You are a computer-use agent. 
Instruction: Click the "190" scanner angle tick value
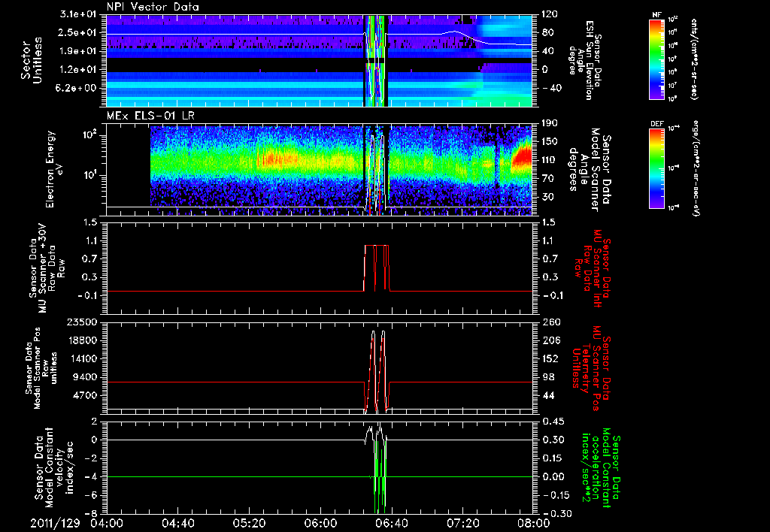coord(549,123)
